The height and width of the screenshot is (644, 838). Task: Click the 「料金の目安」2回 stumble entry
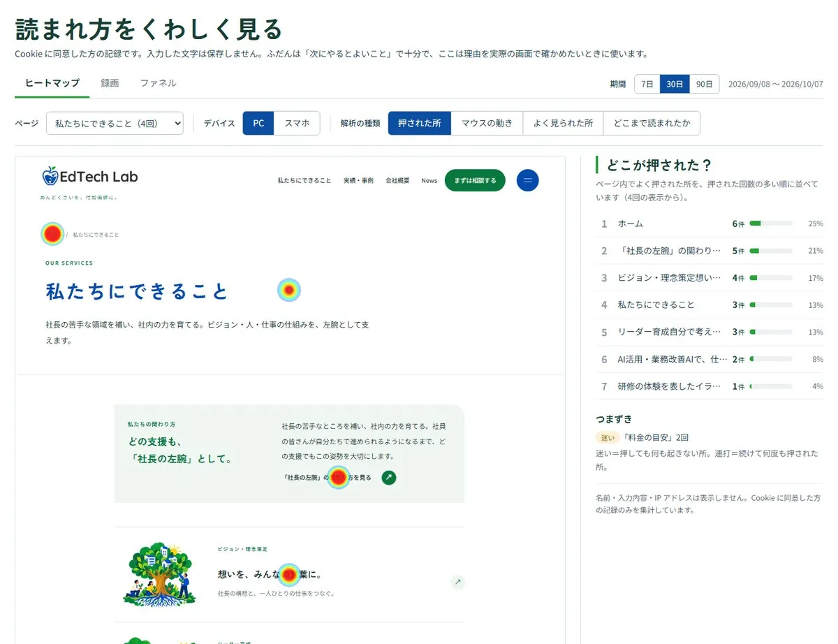[655, 437]
